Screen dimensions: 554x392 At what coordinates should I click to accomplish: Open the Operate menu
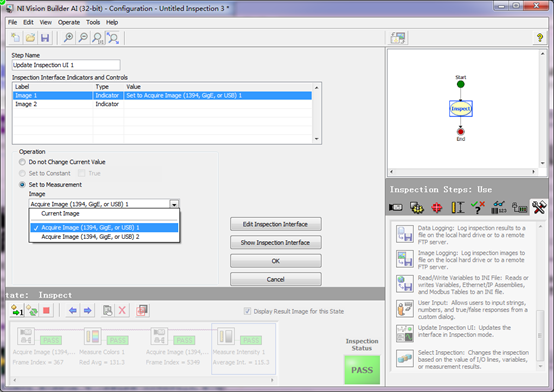tap(69, 22)
